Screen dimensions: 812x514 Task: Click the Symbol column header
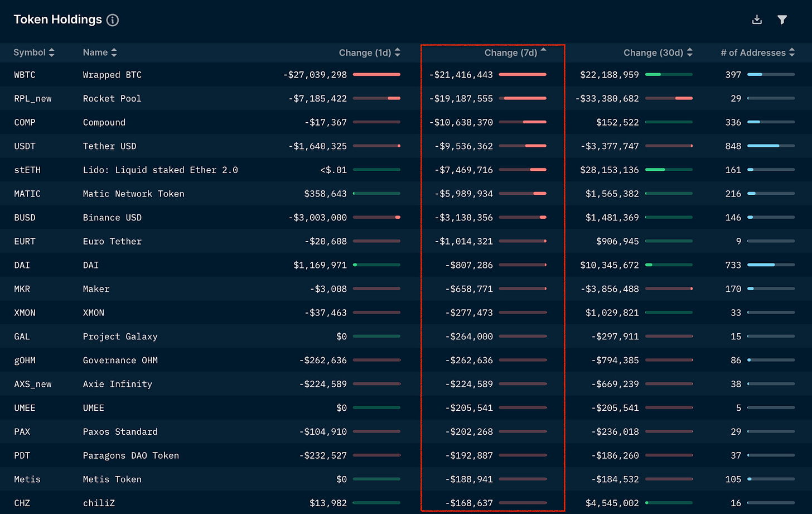(x=30, y=52)
